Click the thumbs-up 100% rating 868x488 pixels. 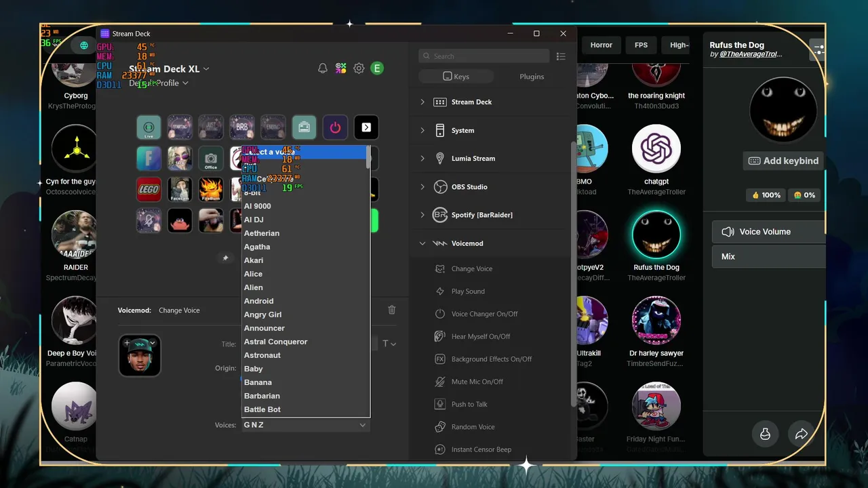766,195
